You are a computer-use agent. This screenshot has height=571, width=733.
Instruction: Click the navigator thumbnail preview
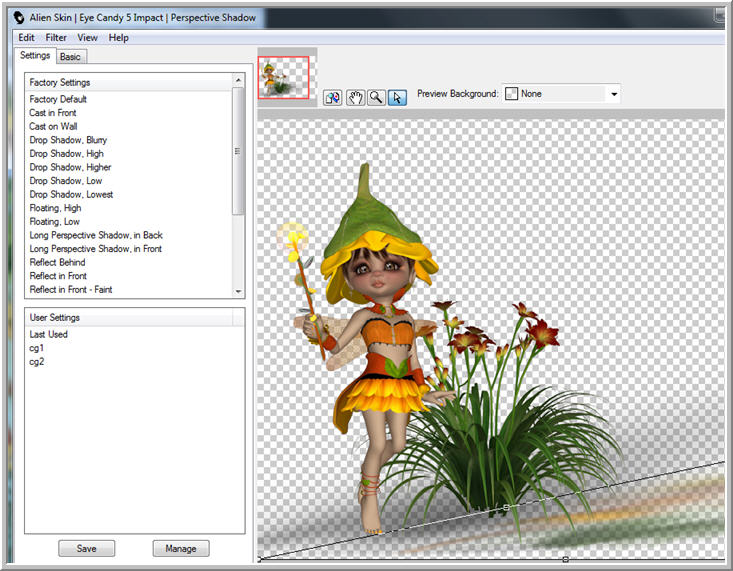[x=284, y=77]
